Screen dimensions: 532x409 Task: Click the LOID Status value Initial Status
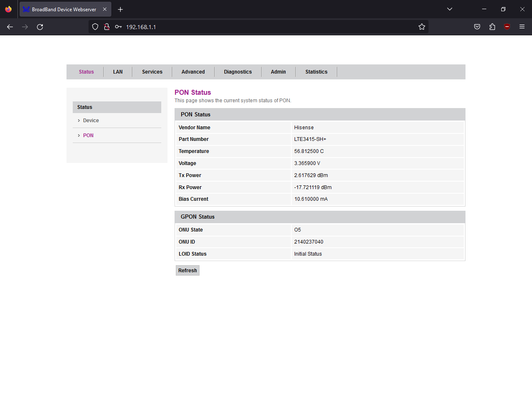pyautogui.click(x=308, y=254)
